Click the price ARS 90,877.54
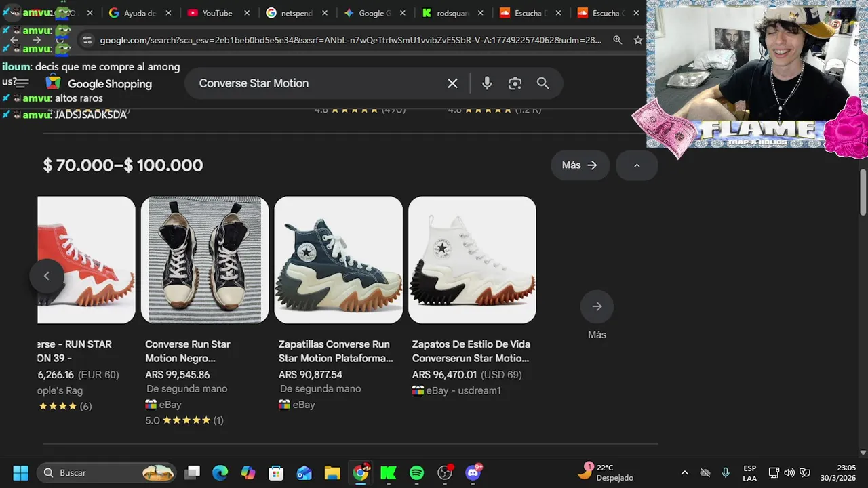Screen dimensions: 868x488 point(311,375)
